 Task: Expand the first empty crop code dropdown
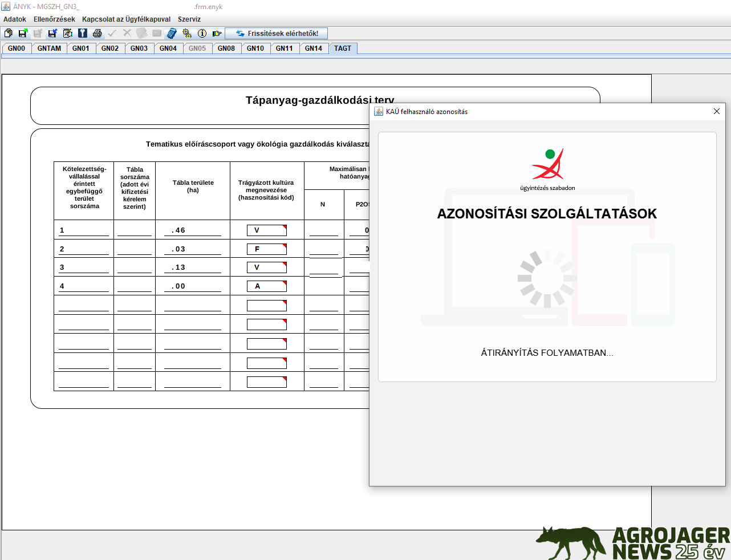coord(266,306)
